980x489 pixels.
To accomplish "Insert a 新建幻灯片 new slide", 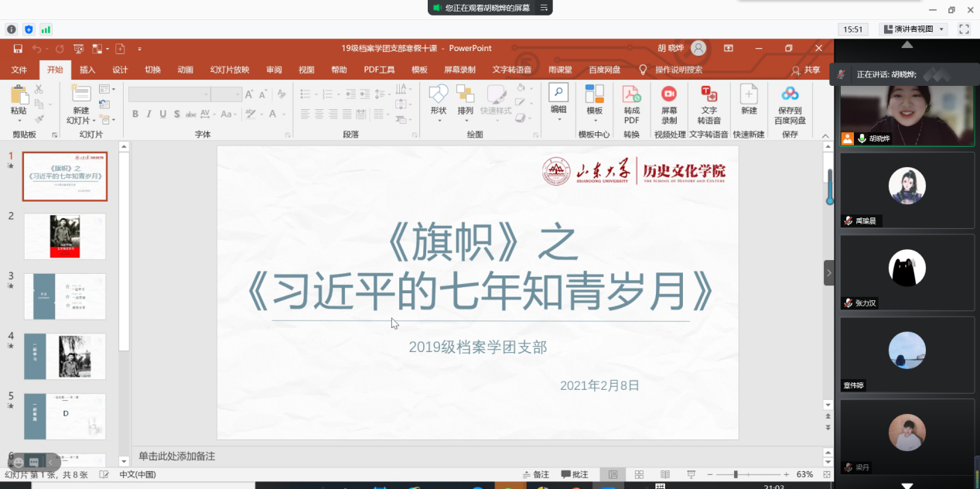I will pyautogui.click(x=79, y=95).
